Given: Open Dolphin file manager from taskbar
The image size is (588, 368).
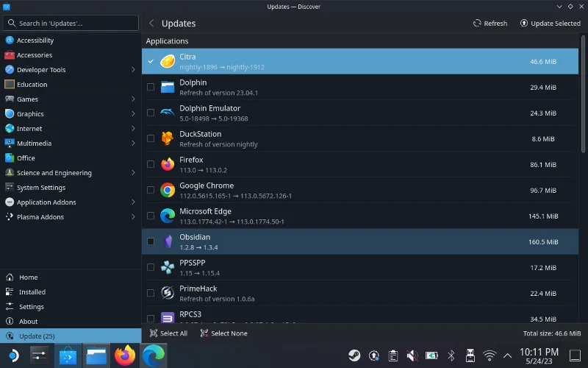Looking at the screenshot, I should [96, 355].
